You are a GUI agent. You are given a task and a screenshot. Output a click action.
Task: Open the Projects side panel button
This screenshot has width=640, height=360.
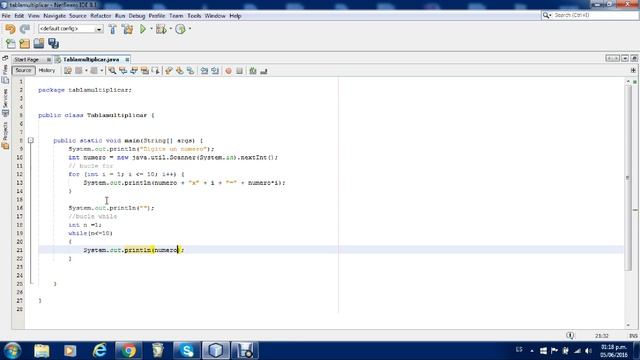[5, 136]
